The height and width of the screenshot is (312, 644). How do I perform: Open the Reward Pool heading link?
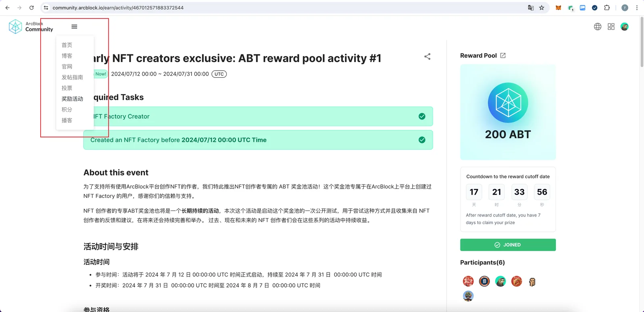479,56
